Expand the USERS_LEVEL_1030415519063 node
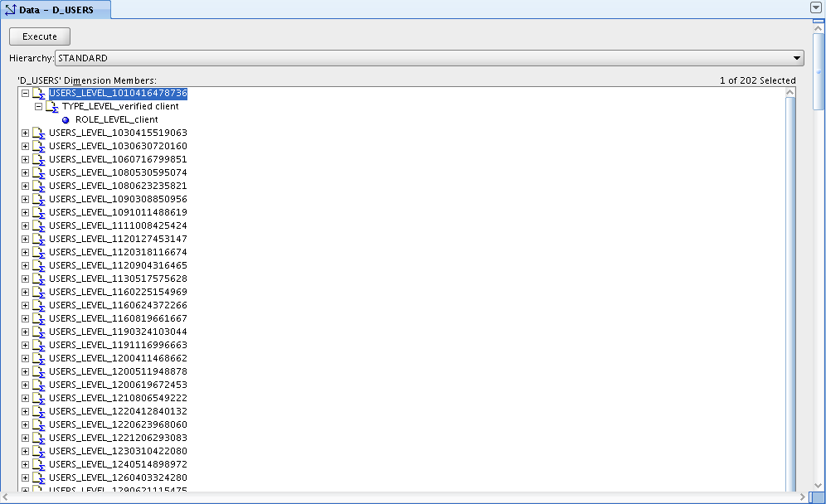Viewport: 826px width, 504px height. (25, 133)
